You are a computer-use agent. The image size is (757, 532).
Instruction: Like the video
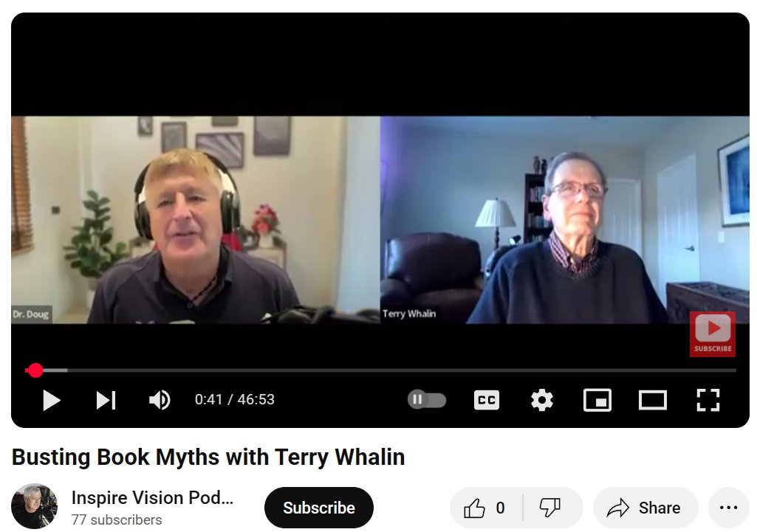484,508
